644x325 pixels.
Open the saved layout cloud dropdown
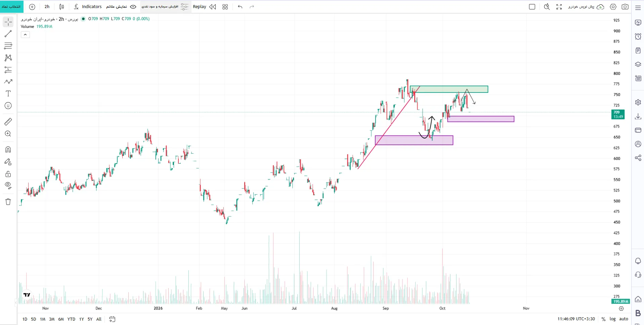coord(586,7)
